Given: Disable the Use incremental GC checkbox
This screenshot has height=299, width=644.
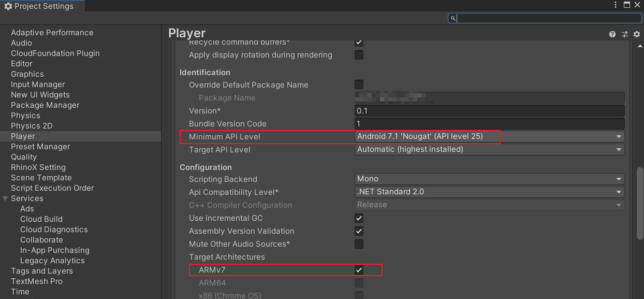Looking at the screenshot, I should coord(359,218).
